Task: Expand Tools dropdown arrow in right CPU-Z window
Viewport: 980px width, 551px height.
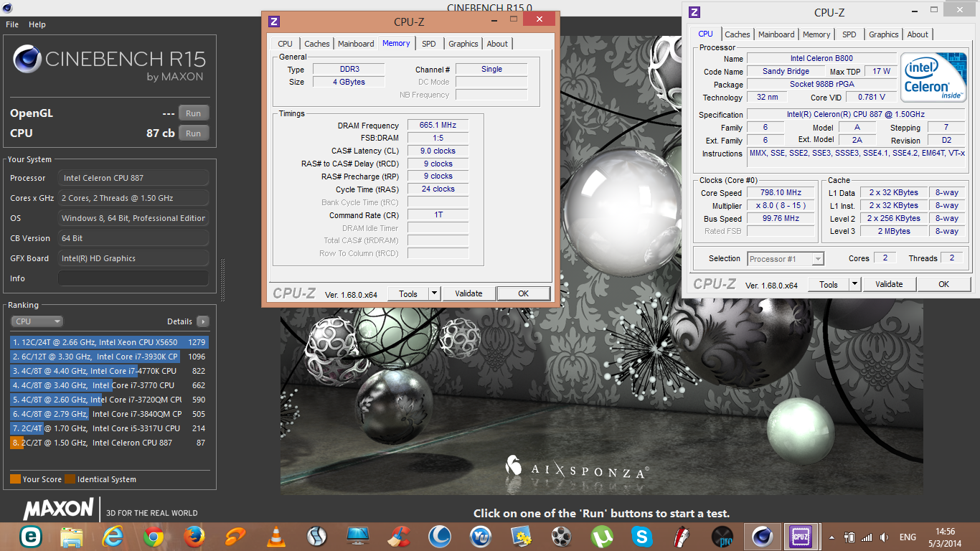Action: [x=854, y=284]
